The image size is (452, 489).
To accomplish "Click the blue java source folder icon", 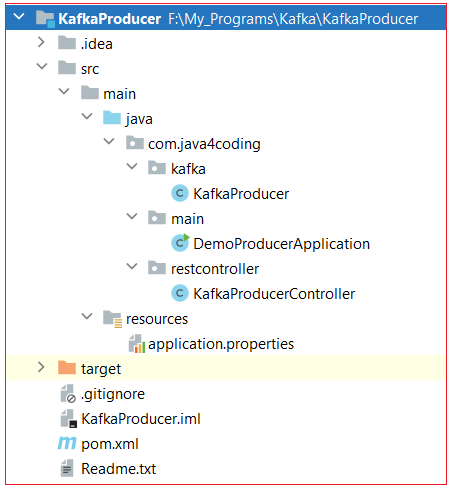I will click(112, 118).
